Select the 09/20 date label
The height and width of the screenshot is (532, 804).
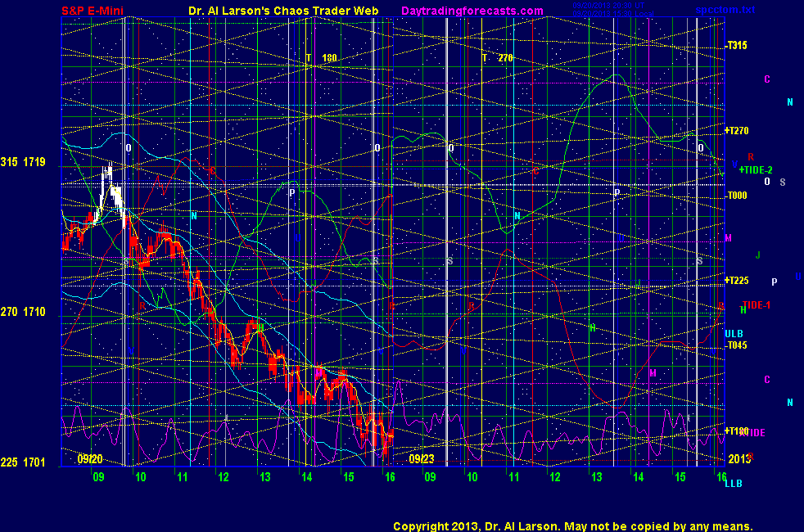90,458
